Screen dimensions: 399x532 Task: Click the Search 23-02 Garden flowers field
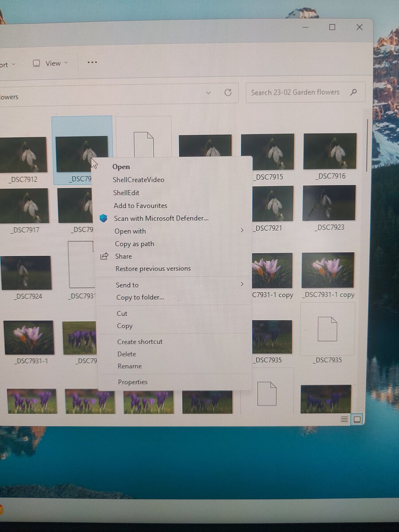[305, 92]
